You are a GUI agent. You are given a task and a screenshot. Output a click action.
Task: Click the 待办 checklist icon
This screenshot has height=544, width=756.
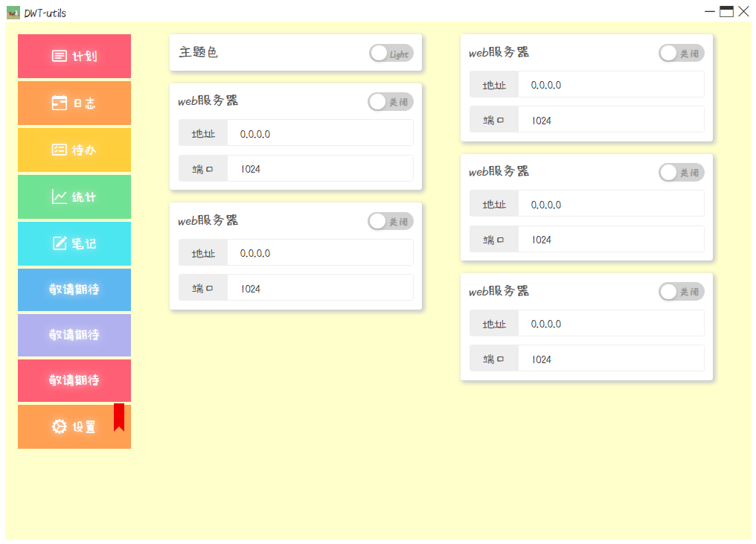tap(60, 150)
